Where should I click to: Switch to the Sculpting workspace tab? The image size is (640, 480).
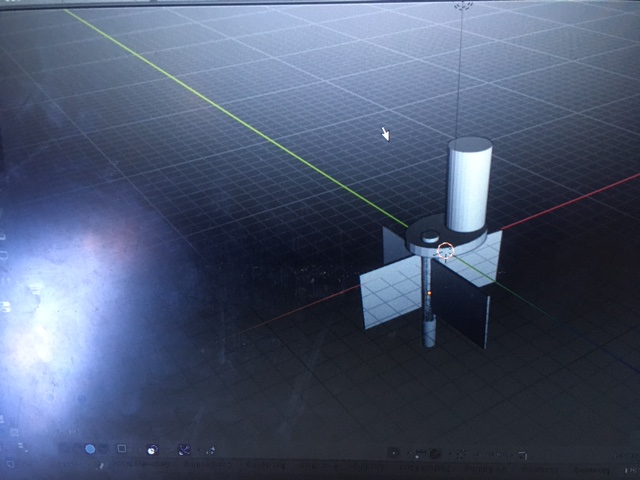pos(539,470)
